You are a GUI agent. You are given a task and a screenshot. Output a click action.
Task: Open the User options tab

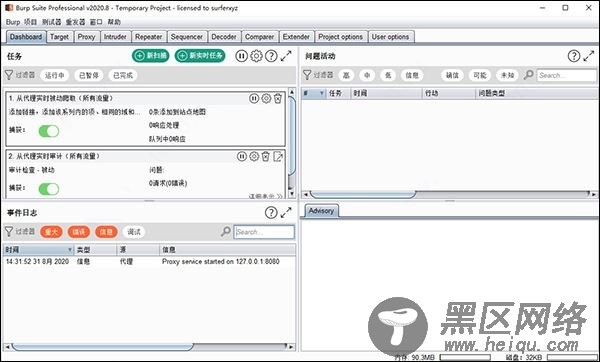coord(390,37)
